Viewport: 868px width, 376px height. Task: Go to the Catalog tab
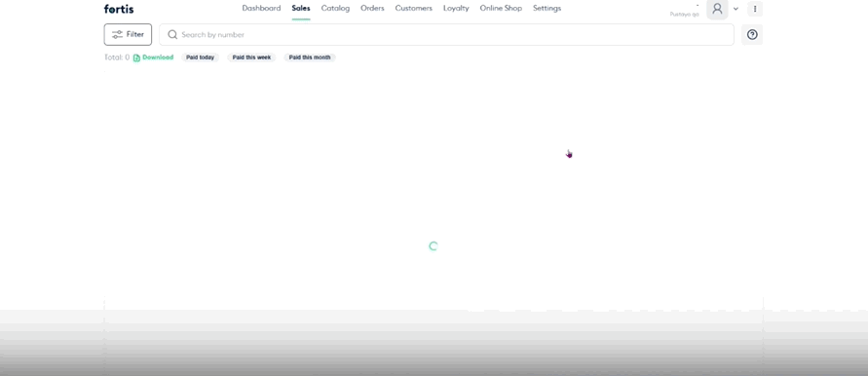pyautogui.click(x=335, y=9)
